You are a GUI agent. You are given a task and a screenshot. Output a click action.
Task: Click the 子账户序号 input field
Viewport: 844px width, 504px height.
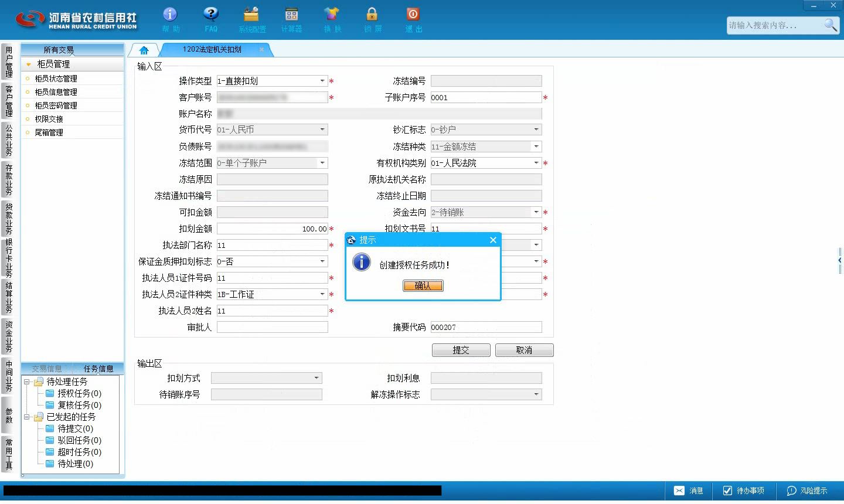486,97
